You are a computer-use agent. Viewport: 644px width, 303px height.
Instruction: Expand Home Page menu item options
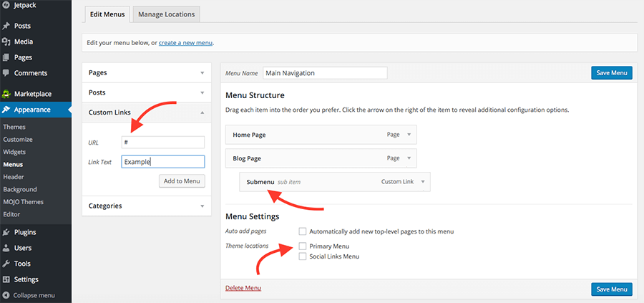click(409, 135)
